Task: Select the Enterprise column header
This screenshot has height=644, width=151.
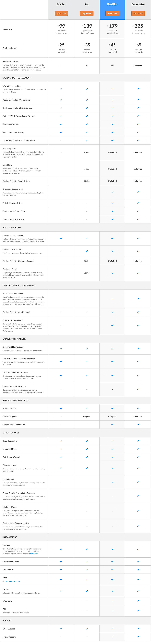Action: (x=138, y=4)
